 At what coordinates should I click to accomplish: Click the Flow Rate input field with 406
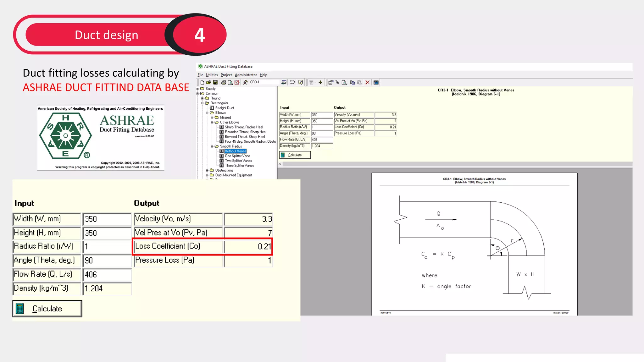click(322, 140)
